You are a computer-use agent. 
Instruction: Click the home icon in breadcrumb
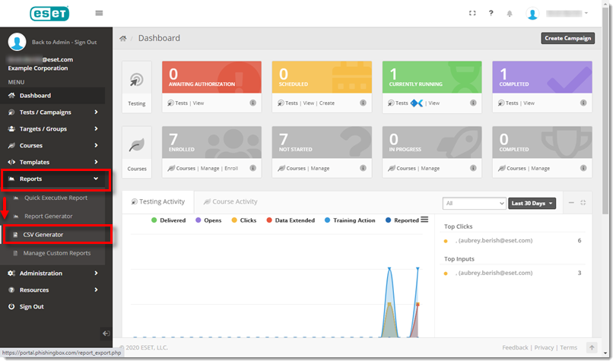tap(124, 38)
